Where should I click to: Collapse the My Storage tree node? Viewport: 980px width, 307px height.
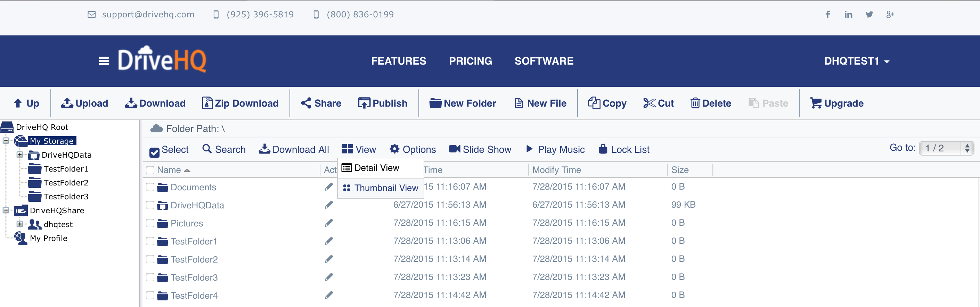[x=6, y=141]
